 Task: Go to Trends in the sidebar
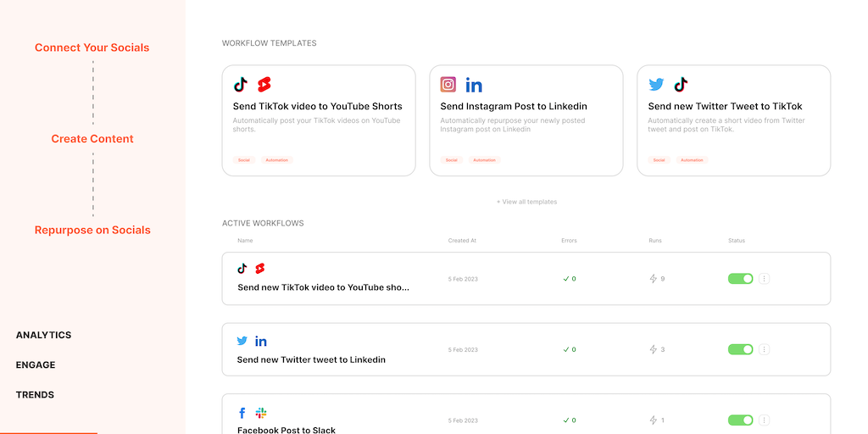coord(35,394)
